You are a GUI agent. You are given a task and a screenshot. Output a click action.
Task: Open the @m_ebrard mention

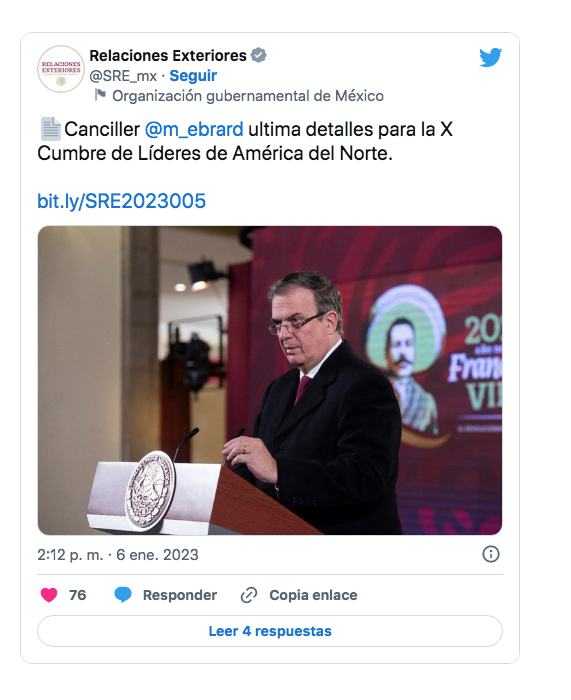(x=194, y=129)
